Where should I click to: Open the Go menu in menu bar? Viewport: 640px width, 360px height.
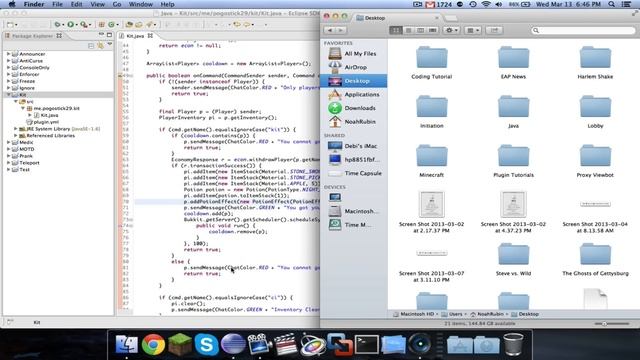coord(117,4)
